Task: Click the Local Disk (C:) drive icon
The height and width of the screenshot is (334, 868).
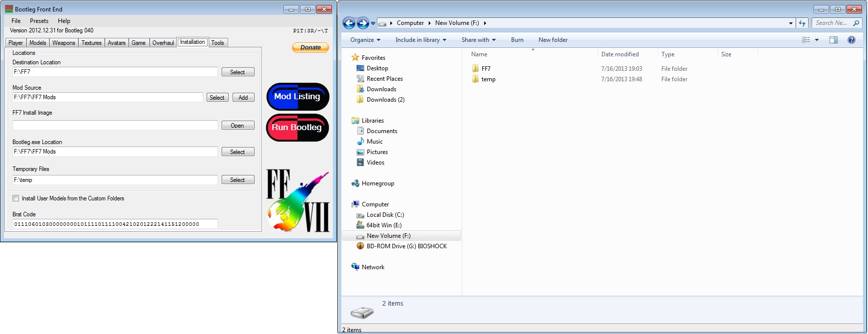Action: click(360, 215)
